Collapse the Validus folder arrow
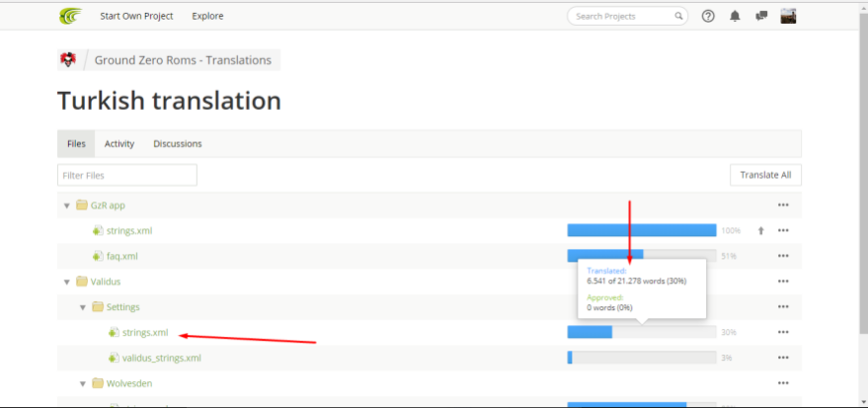The height and width of the screenshot is (408, 868). 67,283
